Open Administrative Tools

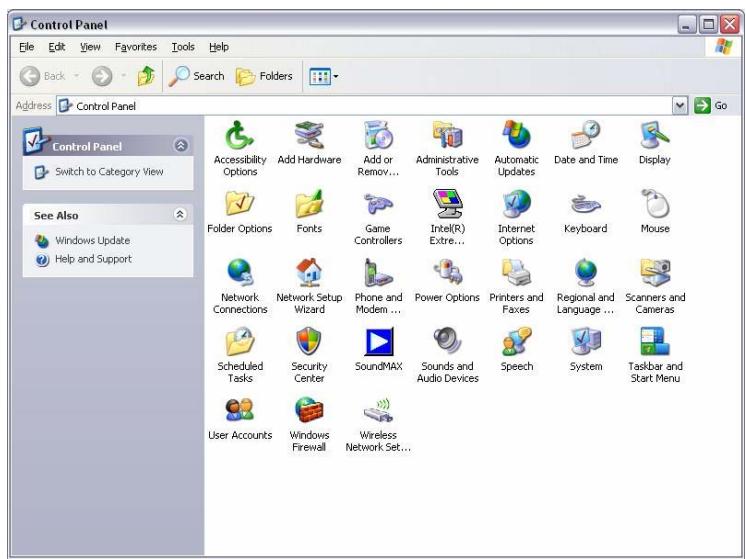click(x=447, y=148)
